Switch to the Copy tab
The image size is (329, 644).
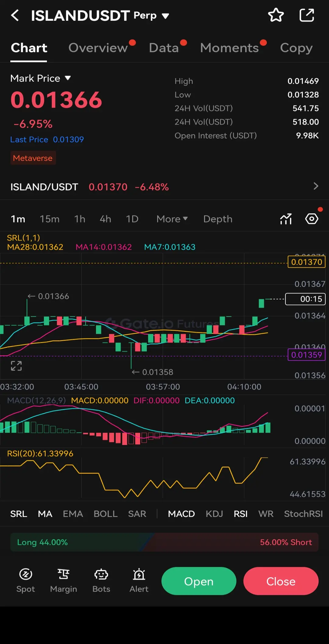(x=296, y=48)
